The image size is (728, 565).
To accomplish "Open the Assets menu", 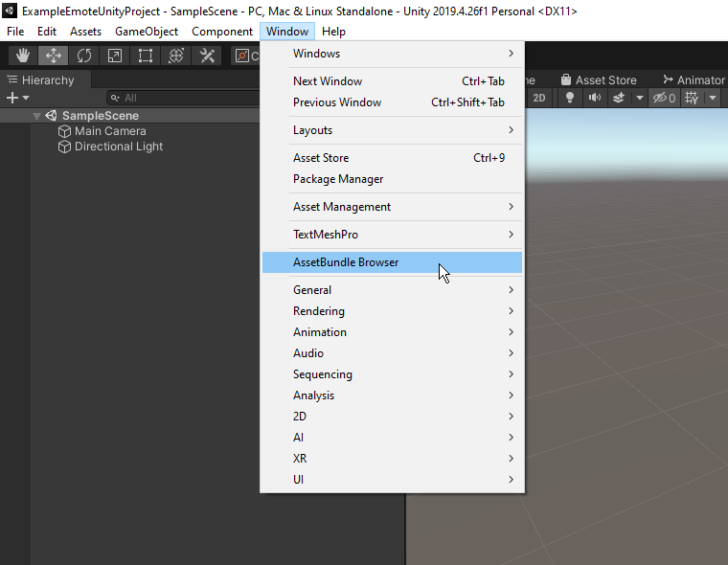I will point(85,32).
